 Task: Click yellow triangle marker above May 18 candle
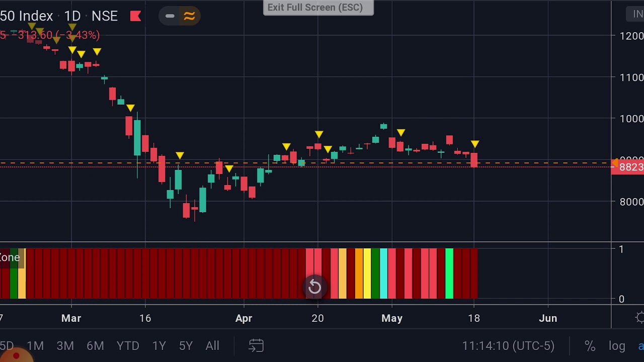(475, 145)
